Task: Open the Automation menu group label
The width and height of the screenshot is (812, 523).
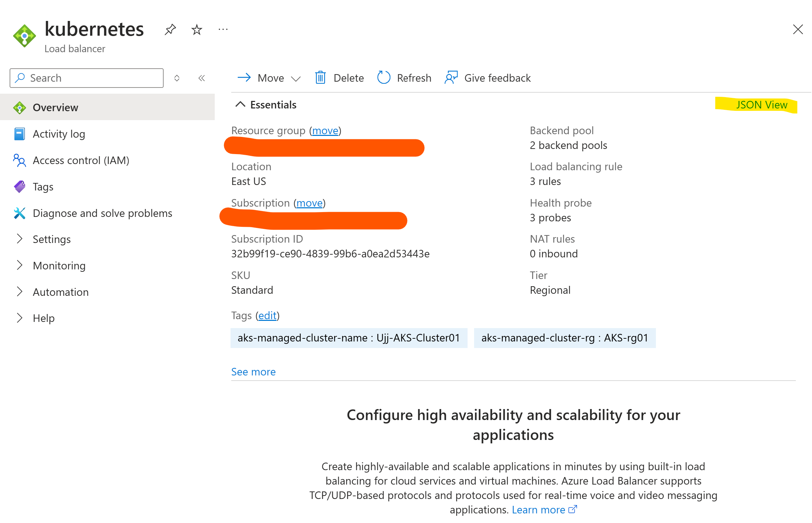Action: [61, 292]
